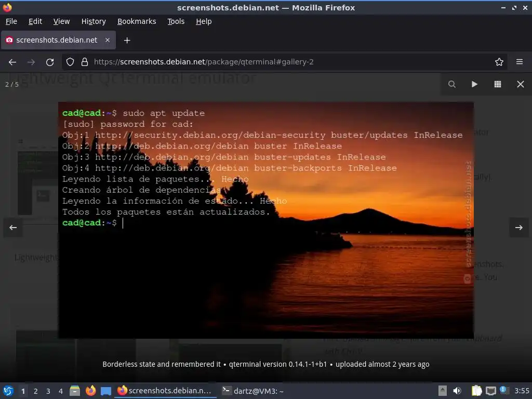The width and height of the screenshot is (532, 399).
Task: Switch to dartz@VM3 terminal taskbar entry
Action: 253,391
